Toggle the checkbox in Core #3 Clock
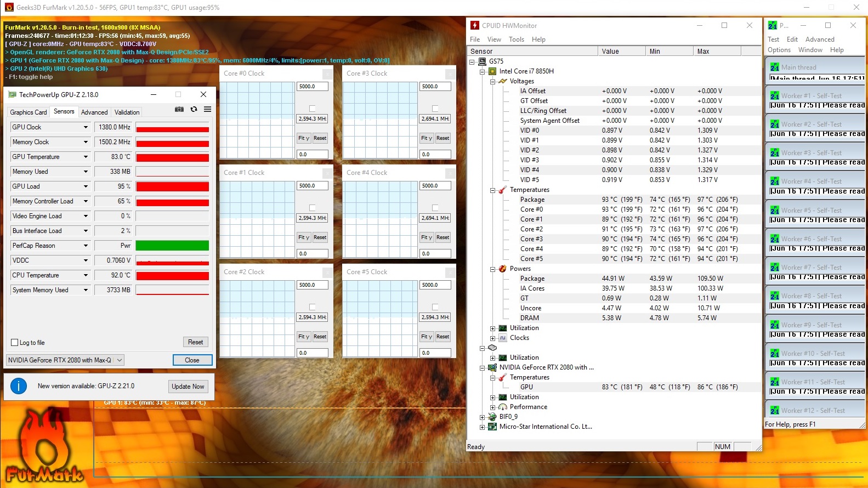Image resolution: width=868 pixels, height=488 pixels. pyautogui.click(x=435, y=109)
